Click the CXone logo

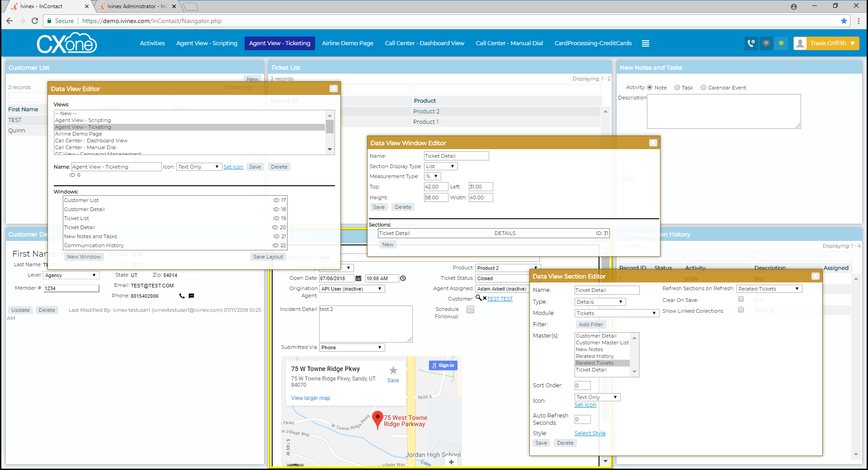coord(67,43)
